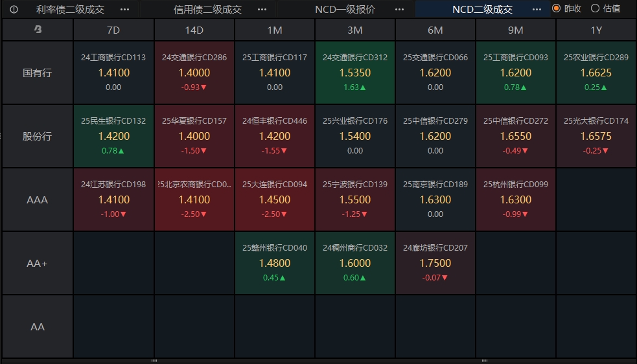Screen dimensions: 637x364
Task: Click the 1Y column header
Action: (596, 30)
